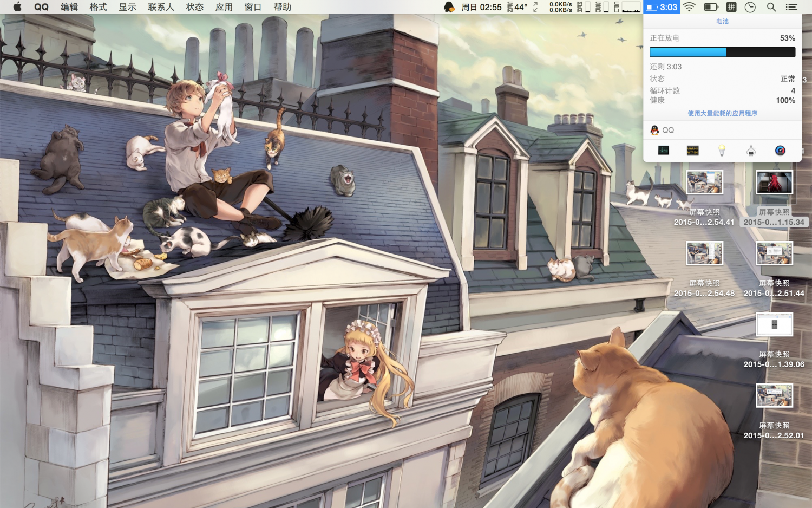Select the screenshot file 2015-0...2.54.41
Image resolution: width=812 pixels, height=508 pixels.
coord(704,198)
